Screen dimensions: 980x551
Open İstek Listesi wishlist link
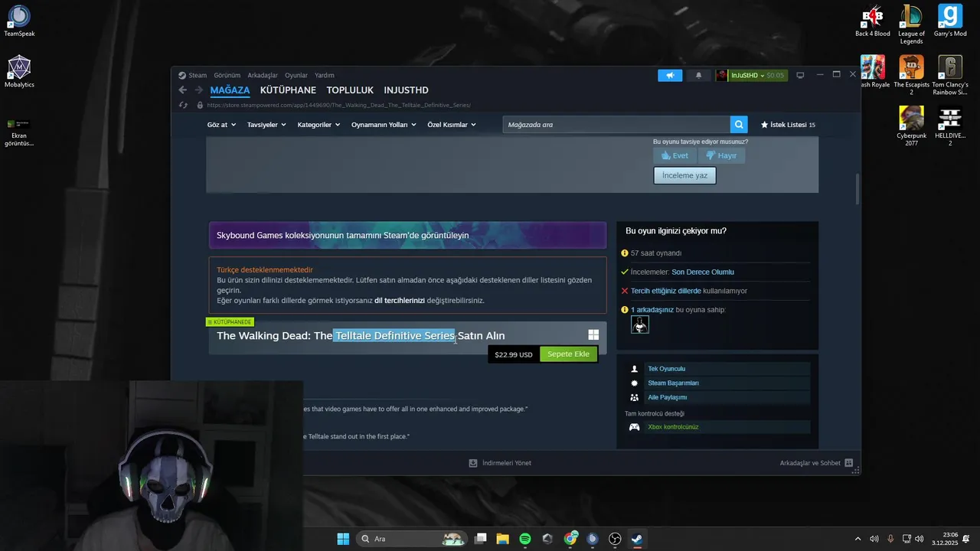click(788, 125)
